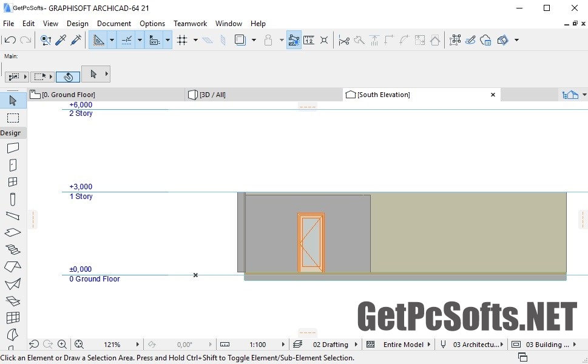
Task: Pick up parameters with the eyedropper icon
Action: pos(61,39)
